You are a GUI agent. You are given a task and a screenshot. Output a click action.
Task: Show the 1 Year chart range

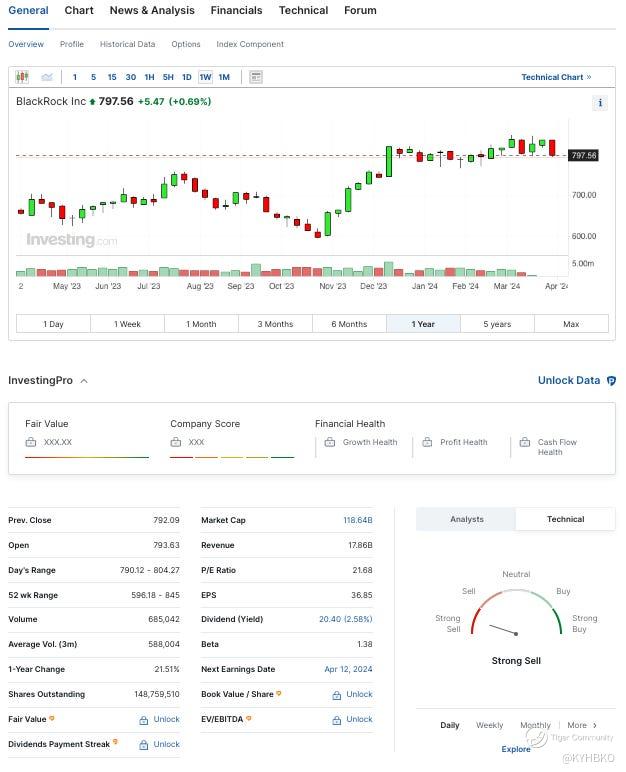pos(423,324)
